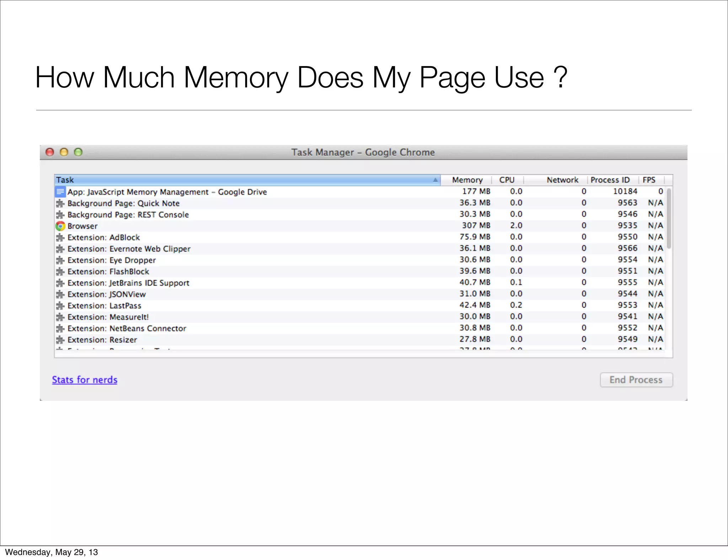
Task: Click the Chrome icon next to Browser
Action: pos(60,226)
